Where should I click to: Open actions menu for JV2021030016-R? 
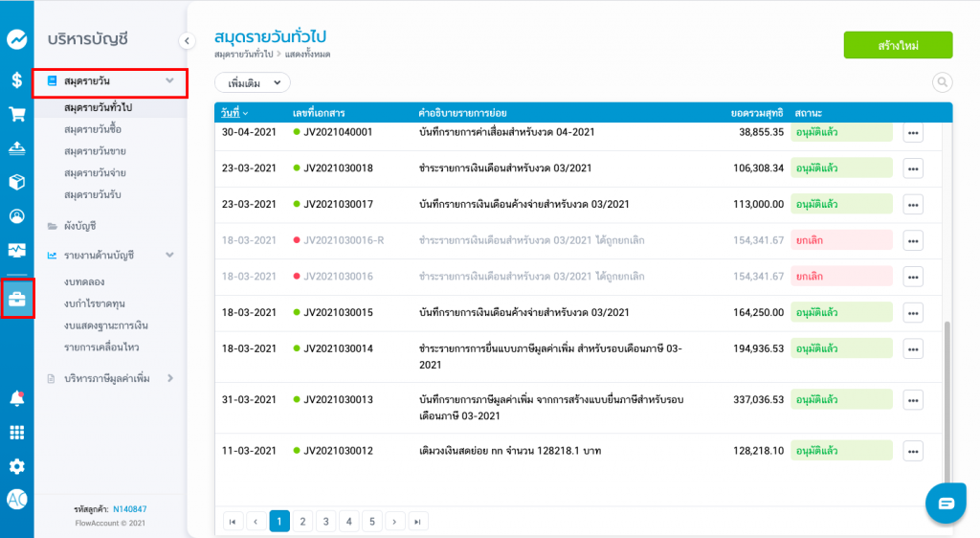click(x=913, y=240)
